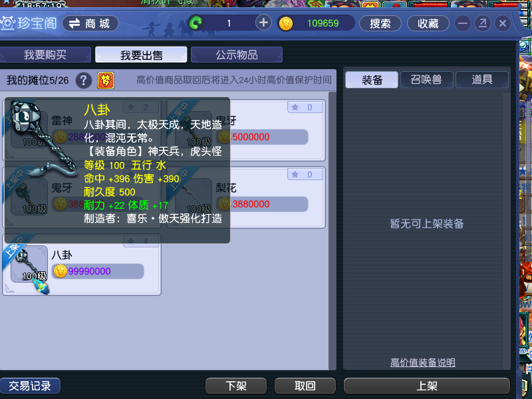
Task: Switch to the 公示物品 tab
Action: tap(237, 55)
